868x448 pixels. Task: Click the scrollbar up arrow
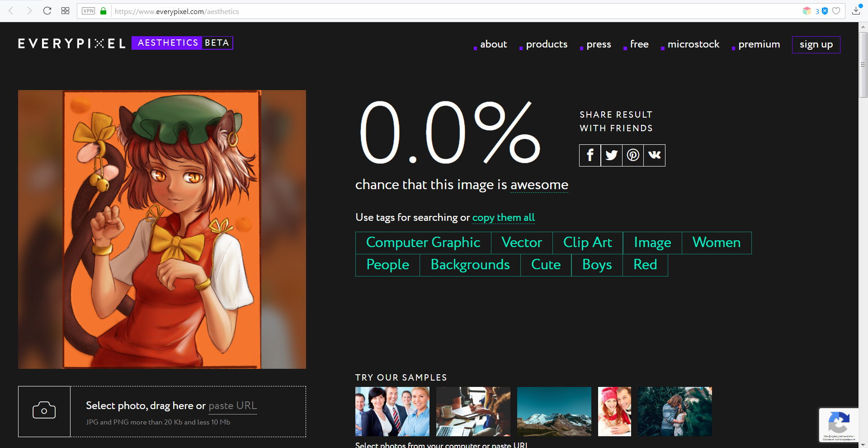coord(863,27)
